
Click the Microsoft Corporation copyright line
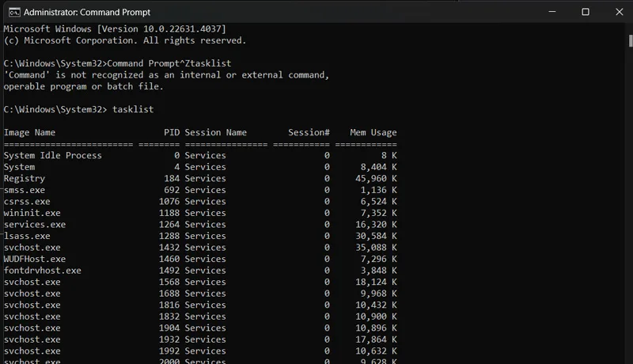coord(125,40)
